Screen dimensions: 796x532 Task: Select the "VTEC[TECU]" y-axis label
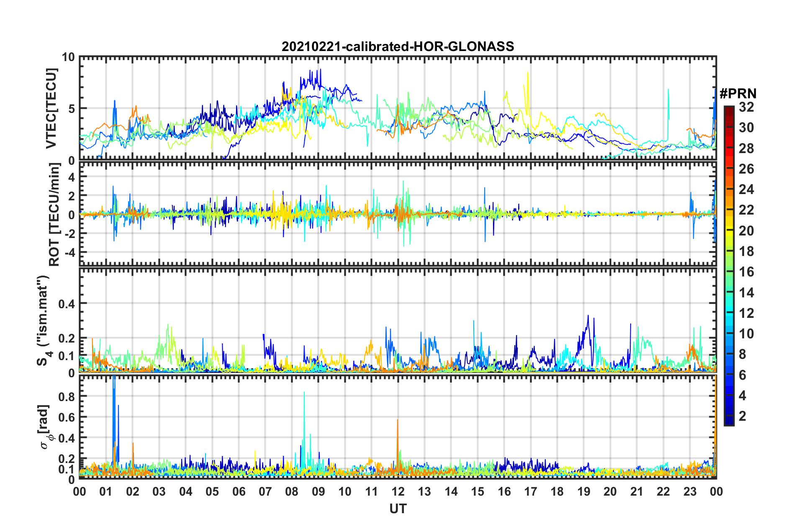tap(51, 108)
